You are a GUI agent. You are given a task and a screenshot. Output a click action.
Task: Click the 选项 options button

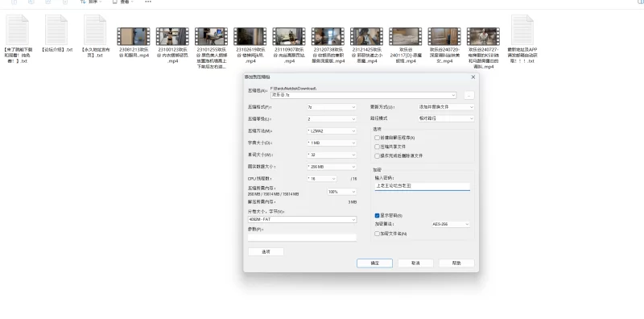[x=266, y=251]
